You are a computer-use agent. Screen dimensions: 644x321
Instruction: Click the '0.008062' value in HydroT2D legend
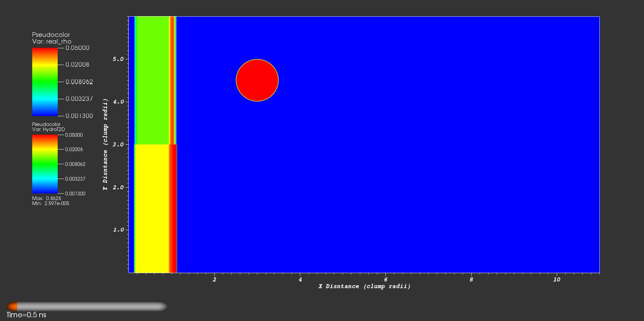coord(75,164)
